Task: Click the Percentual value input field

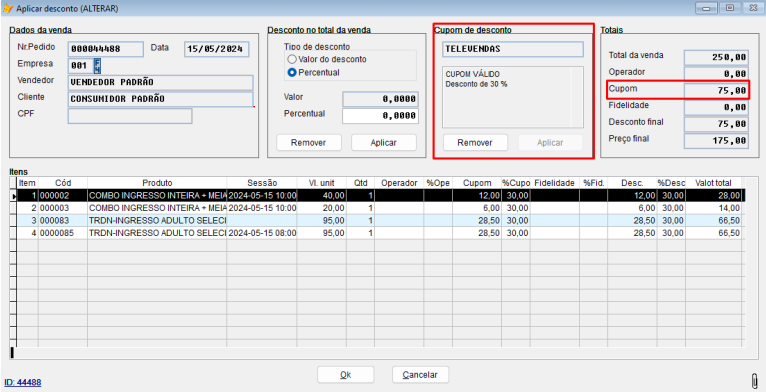Action: (380, 116)
